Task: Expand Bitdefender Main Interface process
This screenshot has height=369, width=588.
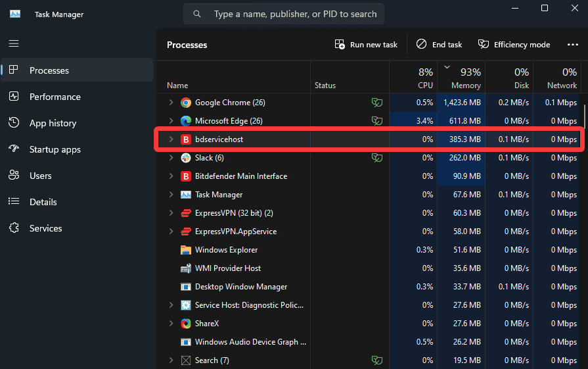Action: pyautogui.click(x=171, y=176)
